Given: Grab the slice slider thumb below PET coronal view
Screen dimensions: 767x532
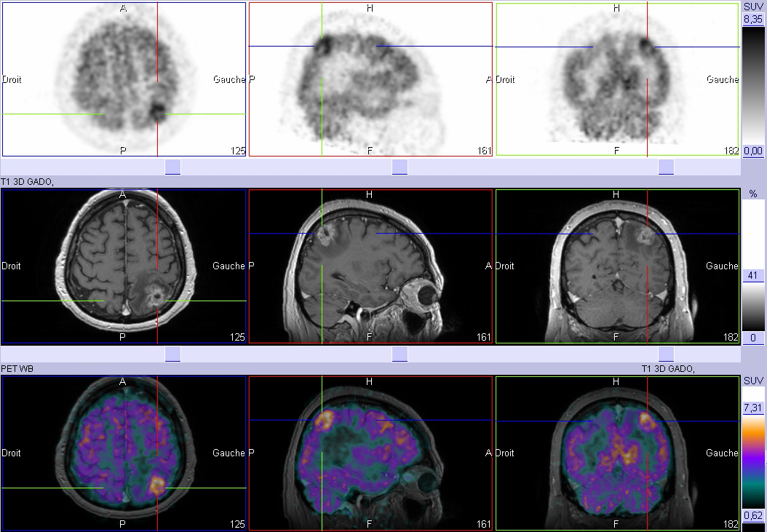Looking at the screenshot, I should (x=666, y=167).
